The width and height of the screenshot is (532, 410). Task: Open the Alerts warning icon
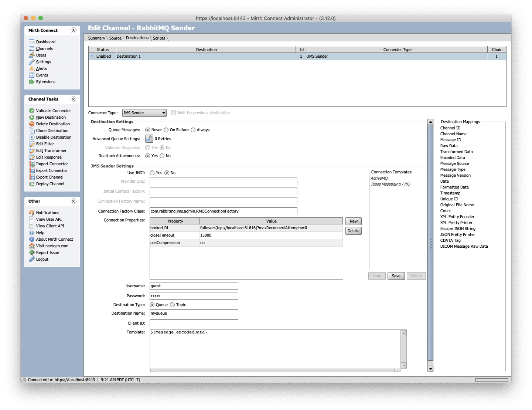click(32, 68)
